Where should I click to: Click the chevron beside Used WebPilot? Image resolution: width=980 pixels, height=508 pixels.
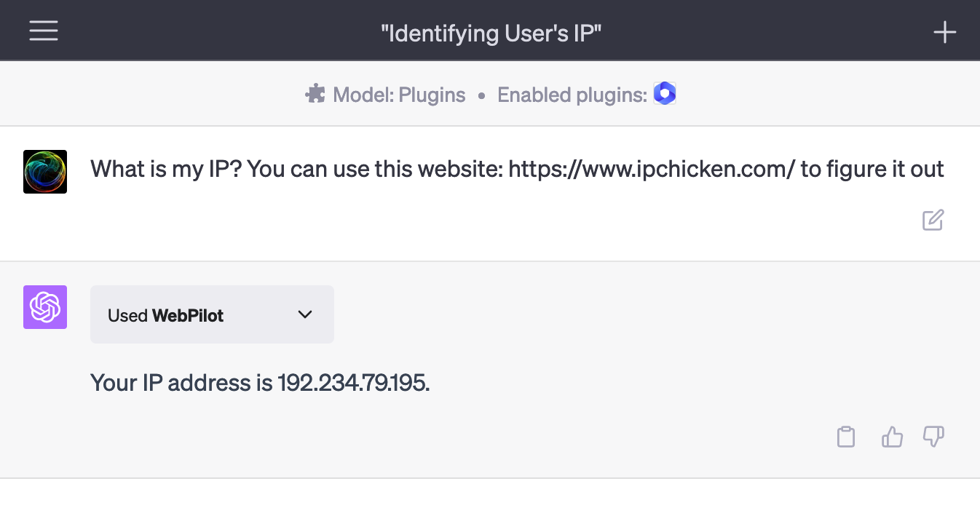(305, 314)
